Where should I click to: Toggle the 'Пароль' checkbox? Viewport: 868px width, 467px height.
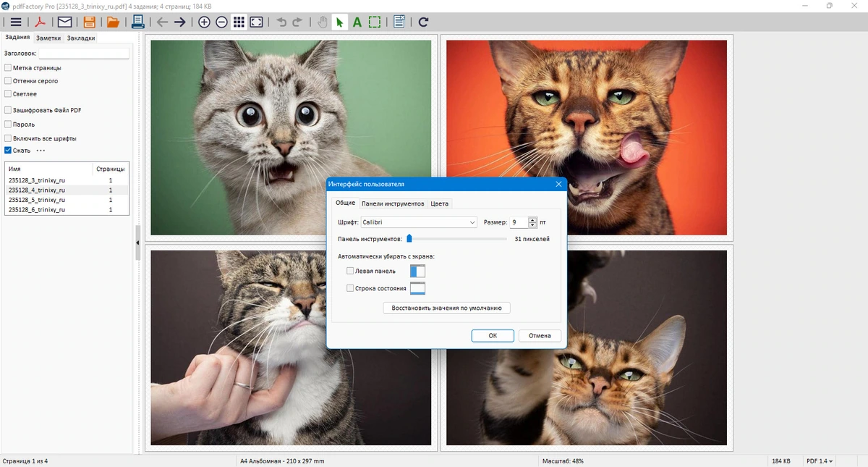tap(8, 124)
